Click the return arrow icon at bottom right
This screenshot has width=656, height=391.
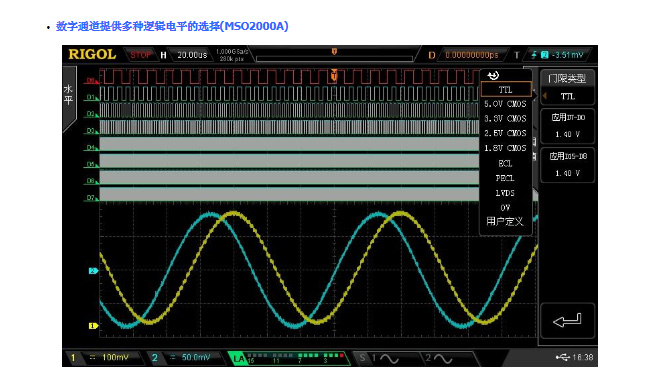(567, 321)
